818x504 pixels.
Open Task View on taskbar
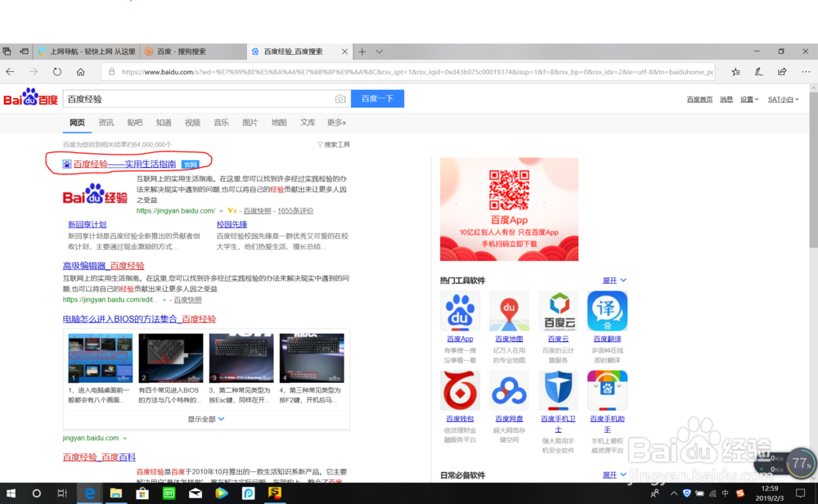click(x=62, y=493)
